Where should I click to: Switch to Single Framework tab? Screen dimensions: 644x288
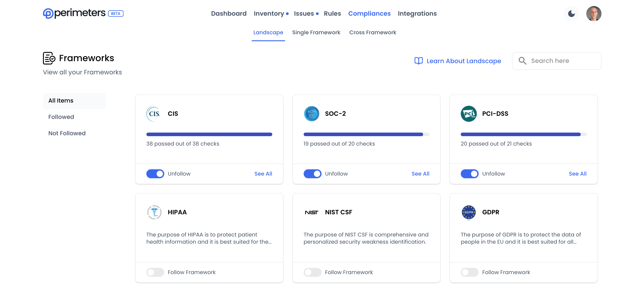[316, 32]
